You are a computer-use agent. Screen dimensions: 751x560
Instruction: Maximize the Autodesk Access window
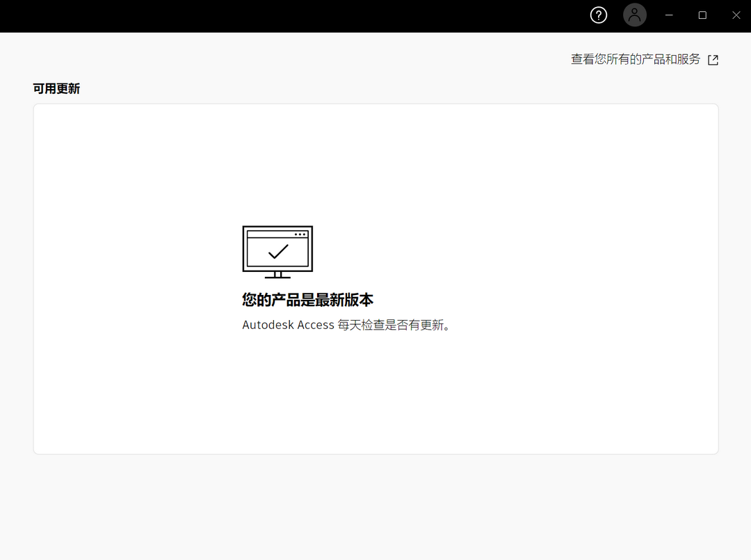tap(702, 15)
